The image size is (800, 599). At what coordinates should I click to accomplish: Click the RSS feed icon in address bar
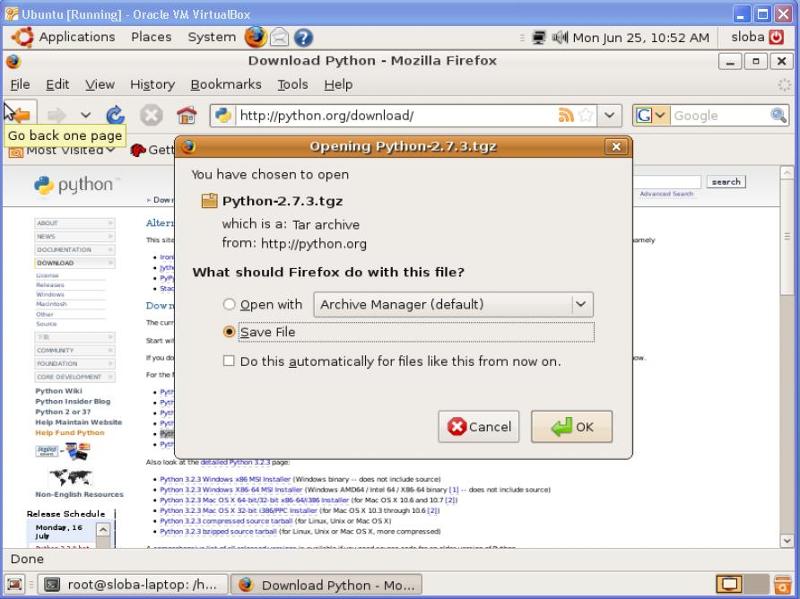coord(566,115)
